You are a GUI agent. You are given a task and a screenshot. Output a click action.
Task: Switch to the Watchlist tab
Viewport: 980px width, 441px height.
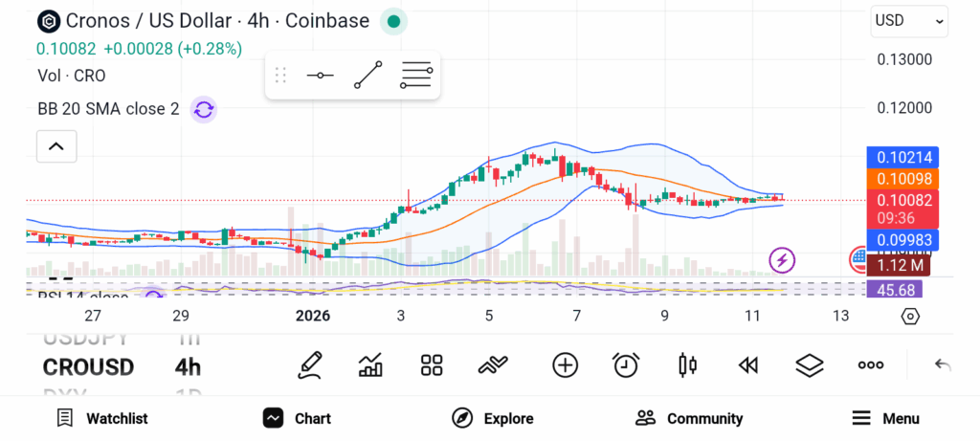pyautogui.click(x=101, y=418)
